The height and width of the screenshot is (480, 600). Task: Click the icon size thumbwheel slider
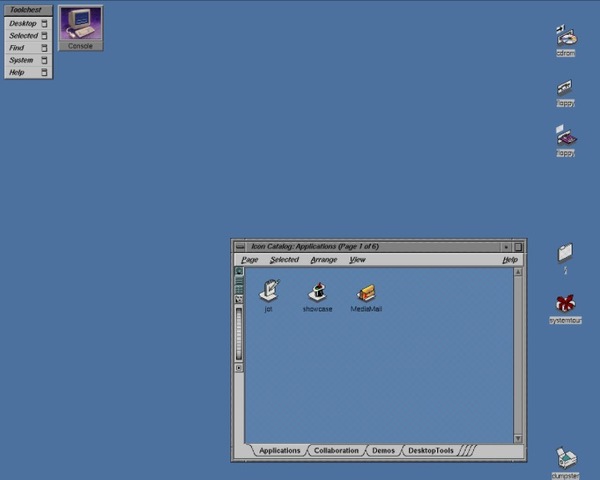point(239,334)
